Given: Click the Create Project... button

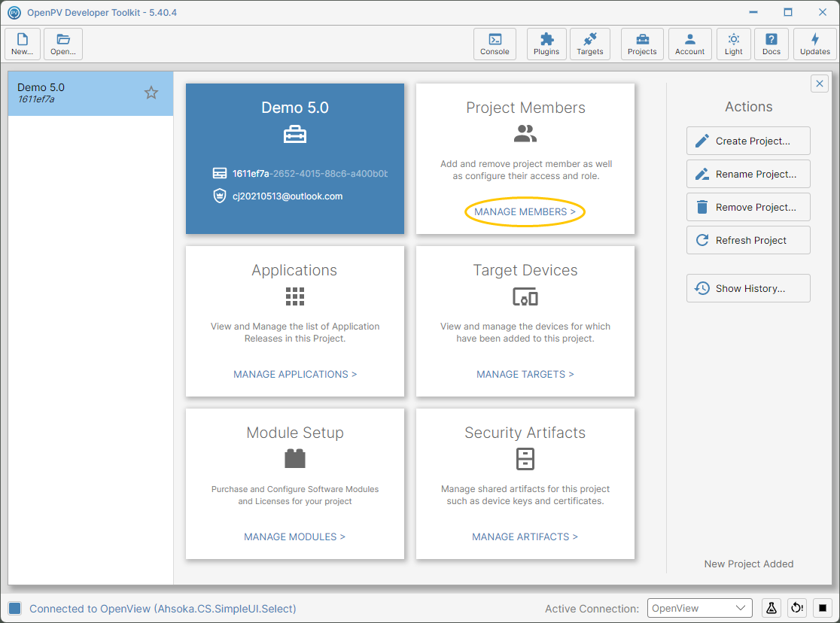Looking at the screenshot, I should click(x=748, y=141).
